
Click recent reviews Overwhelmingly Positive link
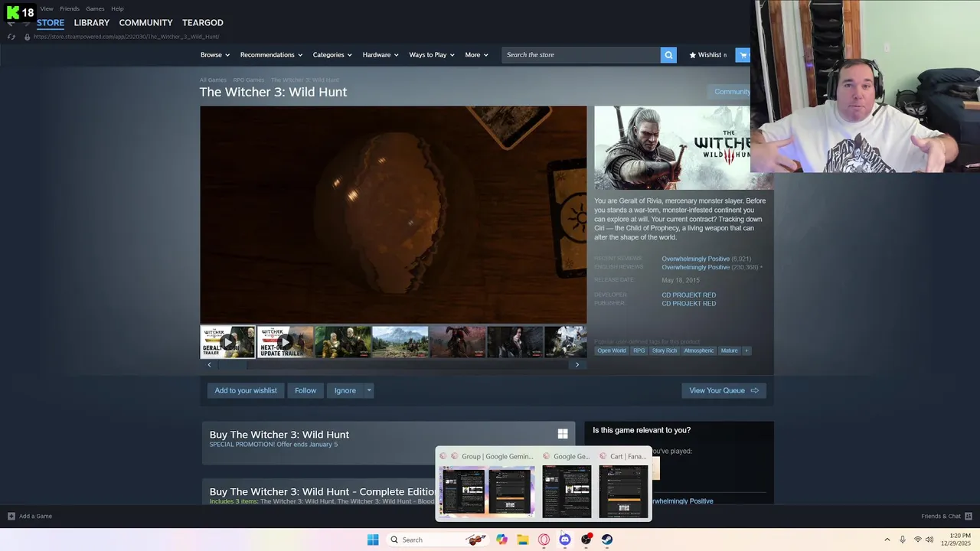(x=695, y=259)
